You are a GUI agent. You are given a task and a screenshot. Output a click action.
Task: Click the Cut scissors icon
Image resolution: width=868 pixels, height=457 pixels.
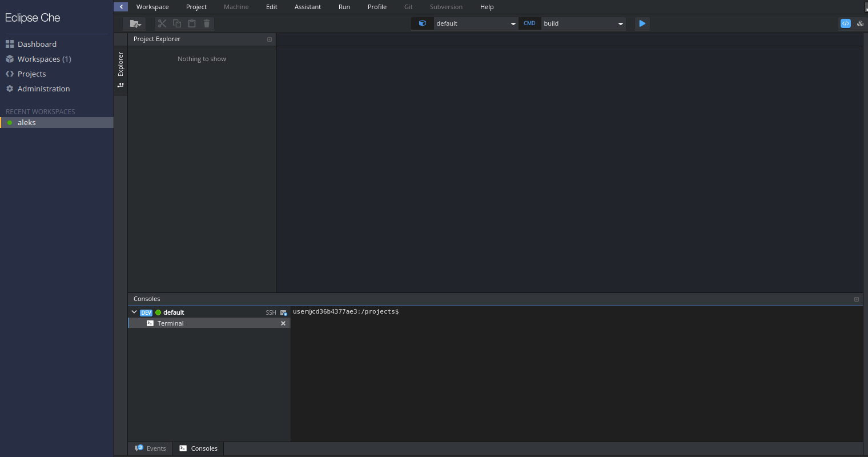[162, 23]
